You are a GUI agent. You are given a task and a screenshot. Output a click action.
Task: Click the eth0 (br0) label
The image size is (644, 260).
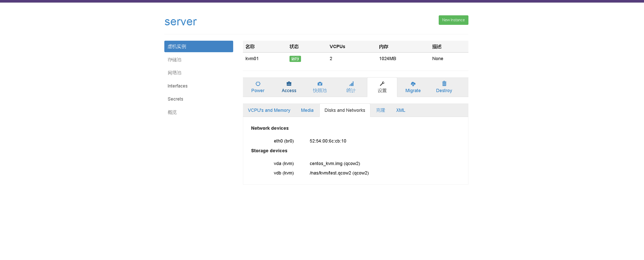tap(284, 141)
